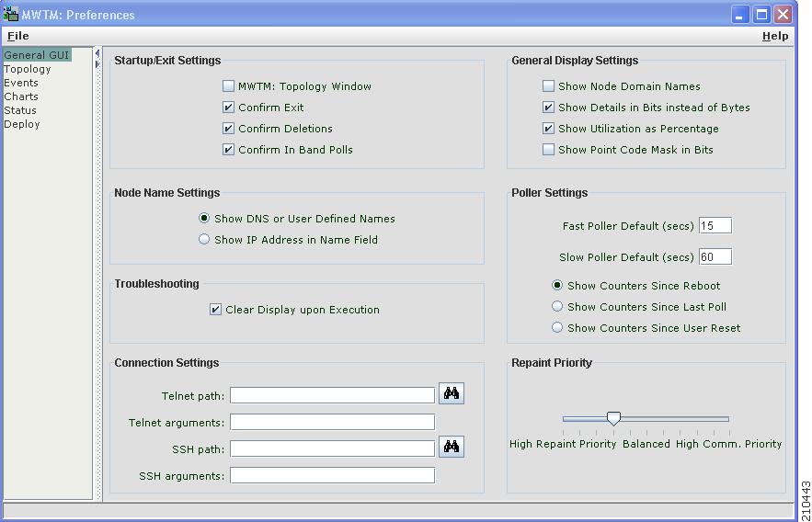
Task: Open the Deploy preferences
Action: pyautogui.click(x=22, y=124)
